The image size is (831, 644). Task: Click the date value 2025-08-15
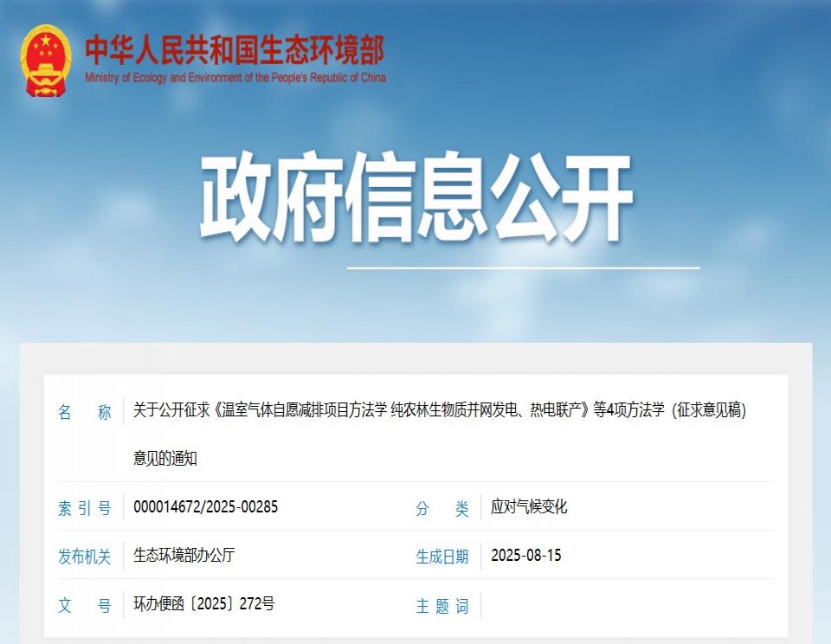click(526, 555)
